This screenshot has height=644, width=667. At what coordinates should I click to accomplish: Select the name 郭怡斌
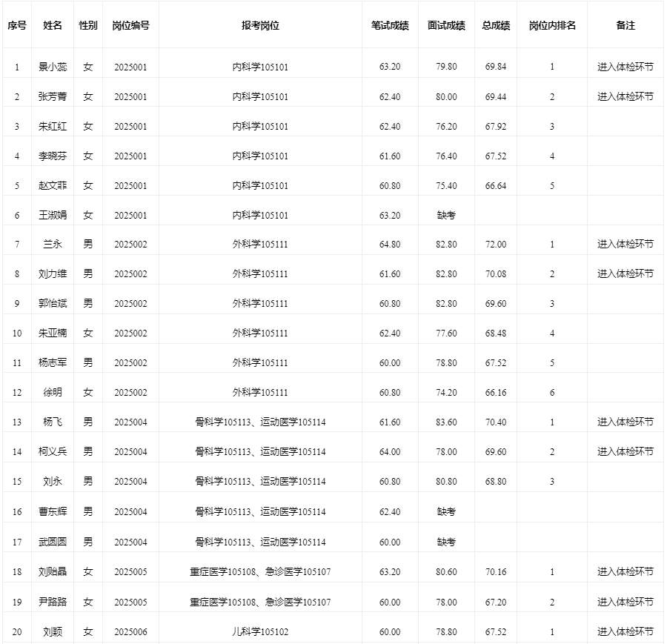point(53,303)
